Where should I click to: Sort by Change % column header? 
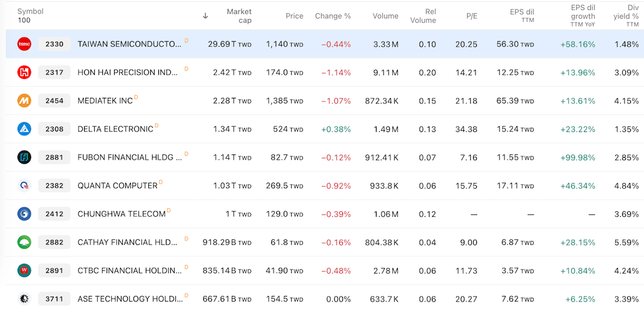pyautogui.click(x=333, y=16)
